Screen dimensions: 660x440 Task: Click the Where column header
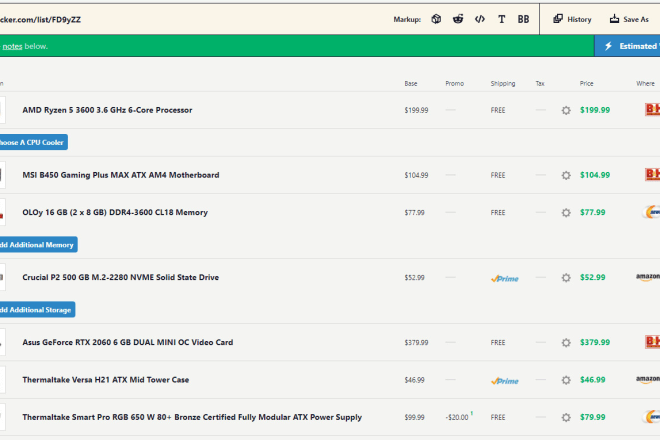(645, 83)
